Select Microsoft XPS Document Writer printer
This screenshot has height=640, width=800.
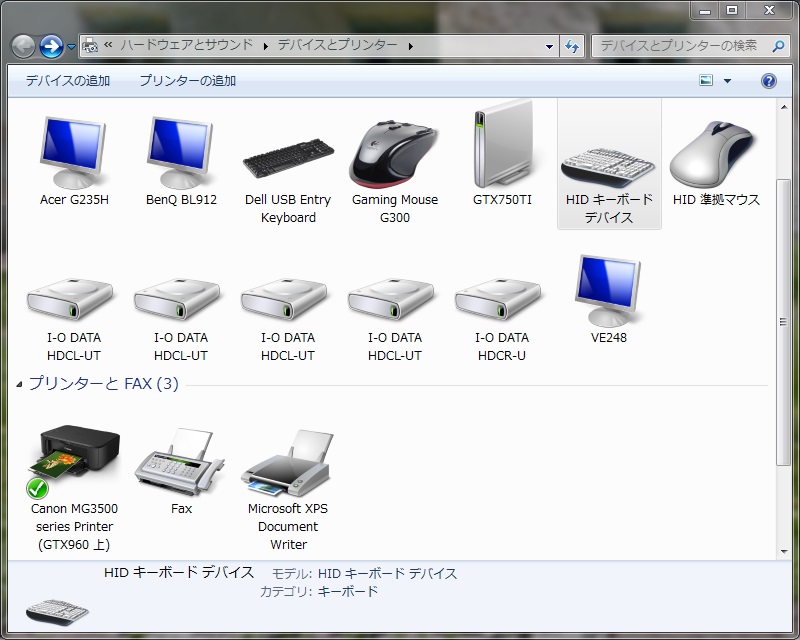(288, 489)
